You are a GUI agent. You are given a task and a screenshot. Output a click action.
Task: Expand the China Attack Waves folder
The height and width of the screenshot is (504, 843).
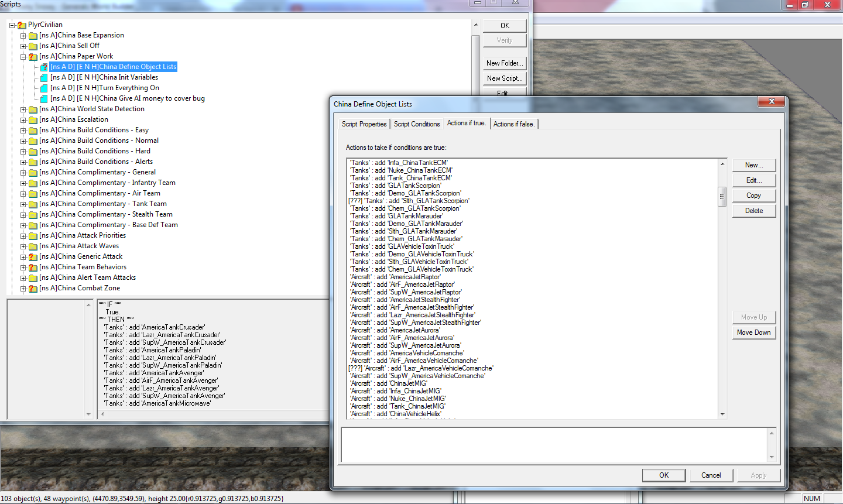click(23, 246)
